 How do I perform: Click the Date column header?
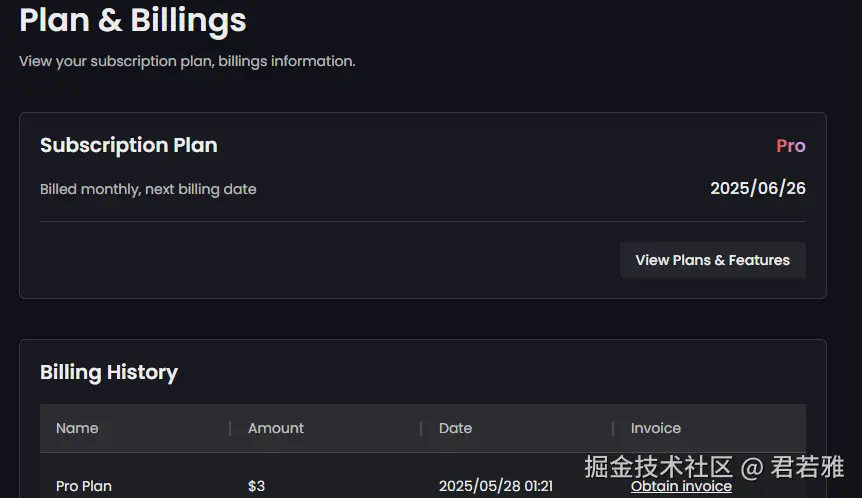click(x=455, y=428)
